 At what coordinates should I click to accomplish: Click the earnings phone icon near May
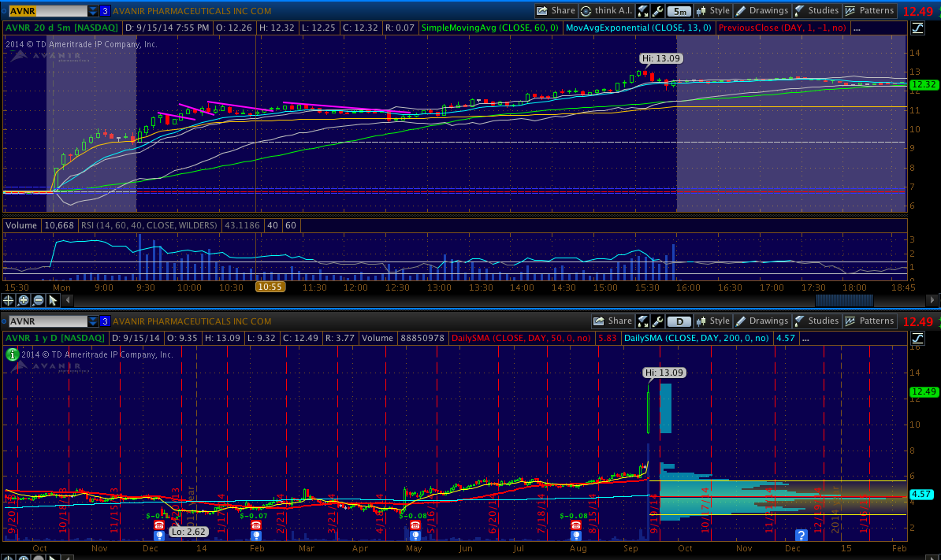pos(415,525)
